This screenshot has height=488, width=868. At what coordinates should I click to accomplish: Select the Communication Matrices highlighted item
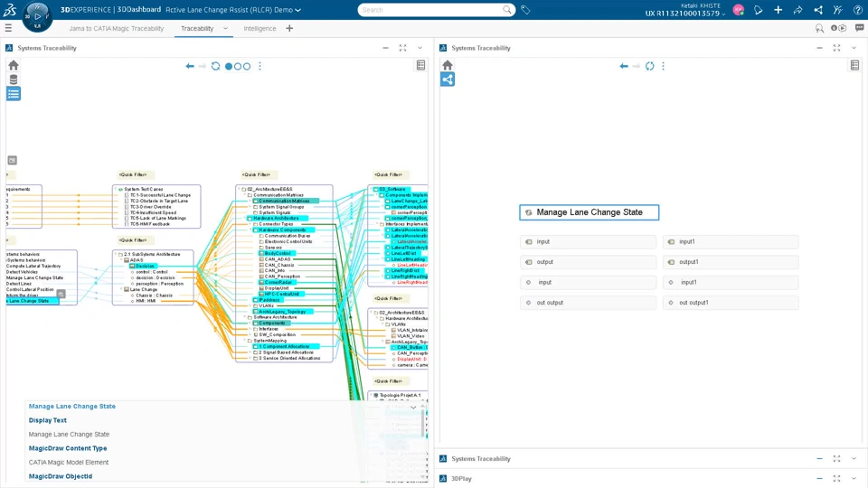(285, 201)
